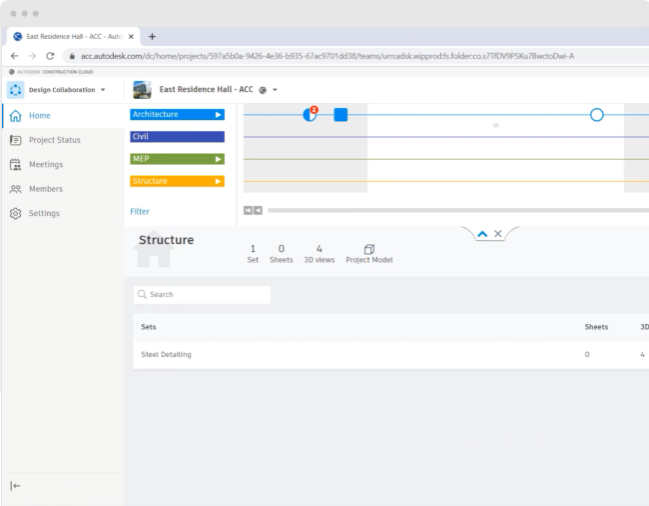Click into the Search field

coord(202,295)
